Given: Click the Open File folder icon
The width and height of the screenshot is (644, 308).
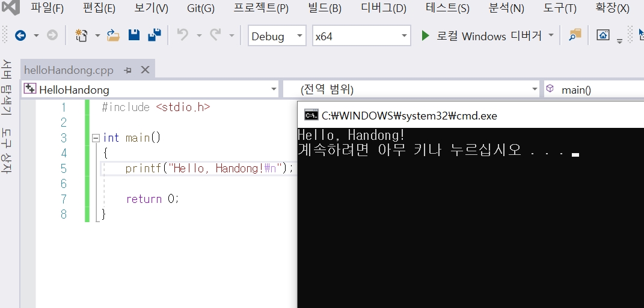Looking at the screenshot, I should coord(113,35).
